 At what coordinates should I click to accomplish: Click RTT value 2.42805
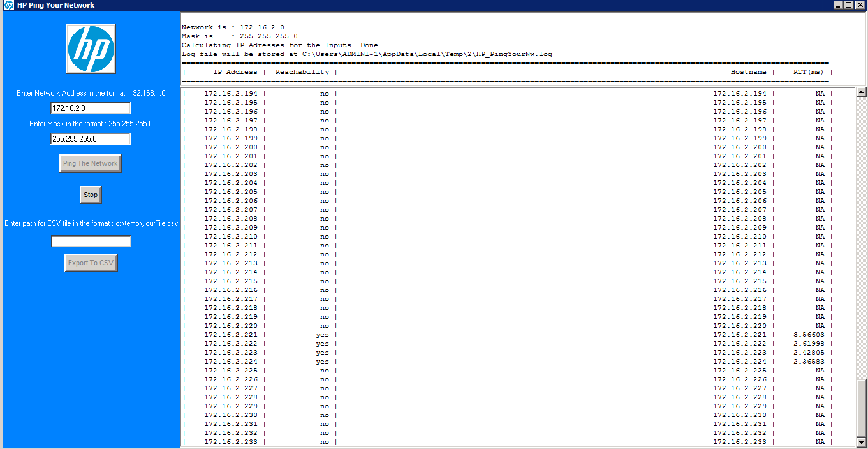click(809, 353)
